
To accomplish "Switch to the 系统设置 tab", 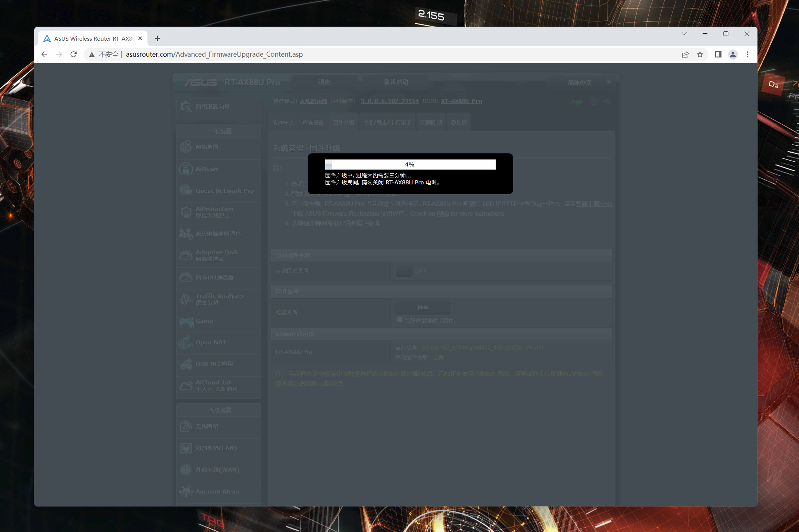I will (313, 122).
